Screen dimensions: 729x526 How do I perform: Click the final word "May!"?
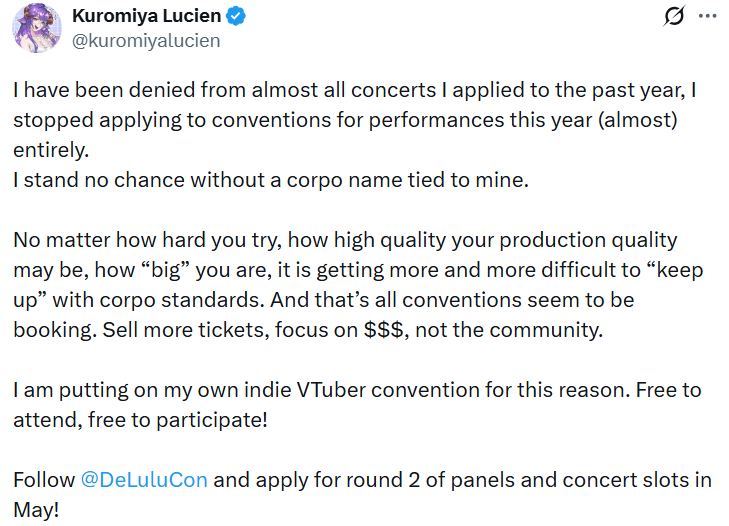pos(37,510)
